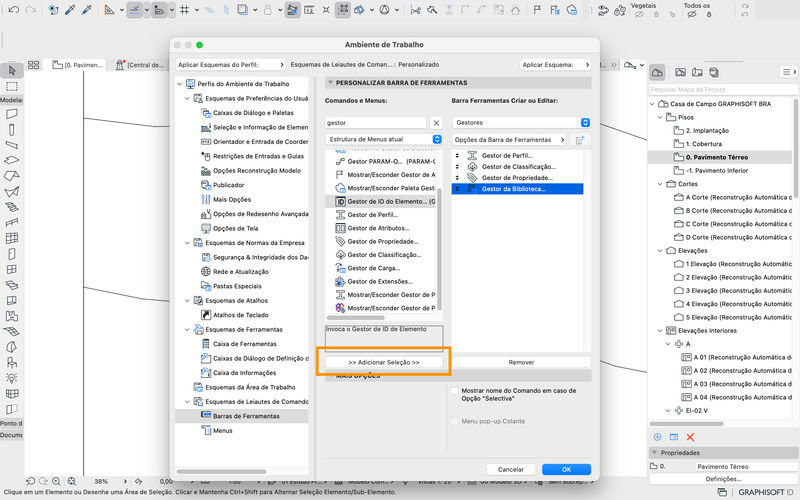Enable Mostrar nome do Comando checkbox
The width and height of the screenshot is (800, 500).
455,391
